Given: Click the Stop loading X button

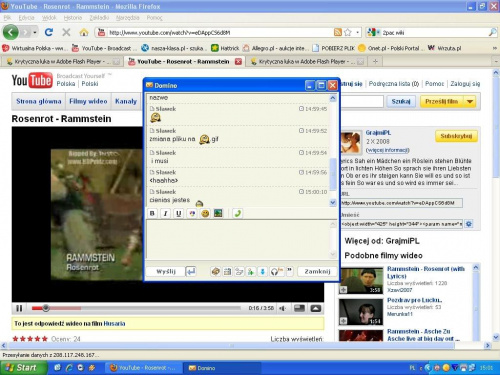Looking at the screenshot, I should point(66,32).
